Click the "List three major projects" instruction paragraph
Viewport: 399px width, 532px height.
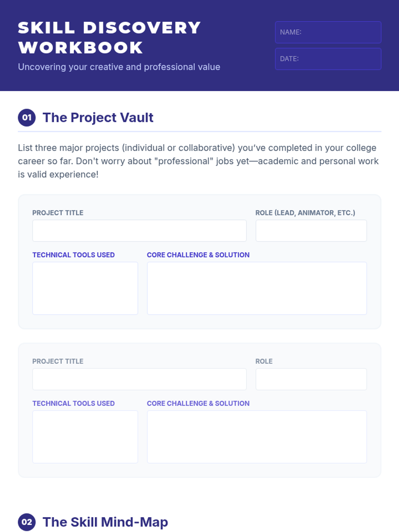click(198, 161)
